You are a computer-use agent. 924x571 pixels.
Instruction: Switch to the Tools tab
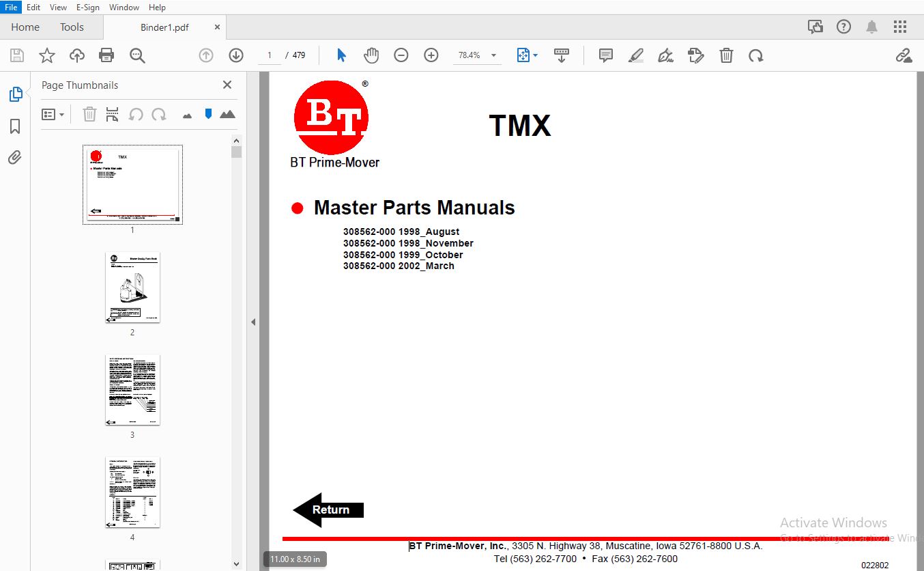(72, 27)
